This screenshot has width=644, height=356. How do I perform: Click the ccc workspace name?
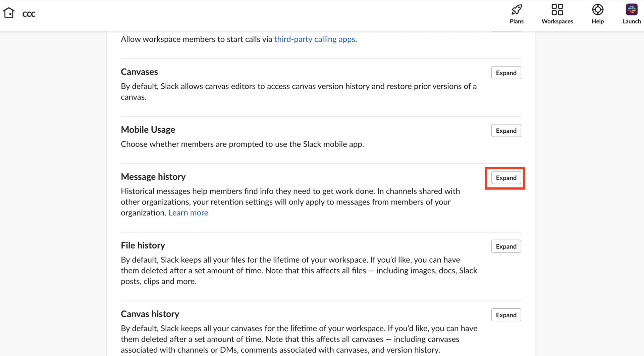(29, 14)
